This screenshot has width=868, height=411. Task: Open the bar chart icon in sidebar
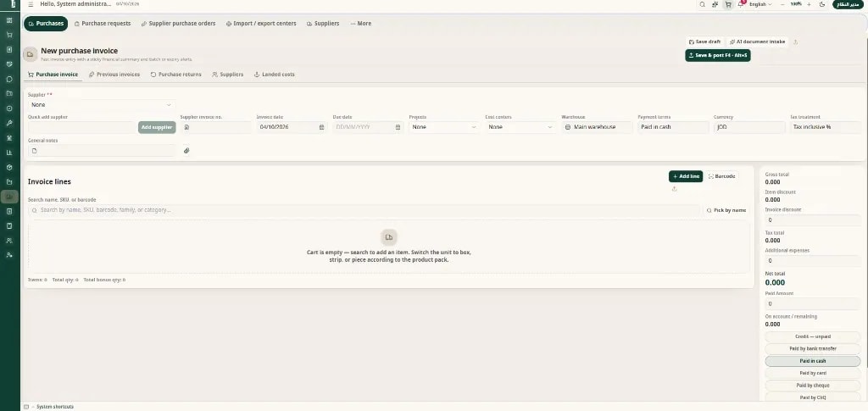(9, 153)
